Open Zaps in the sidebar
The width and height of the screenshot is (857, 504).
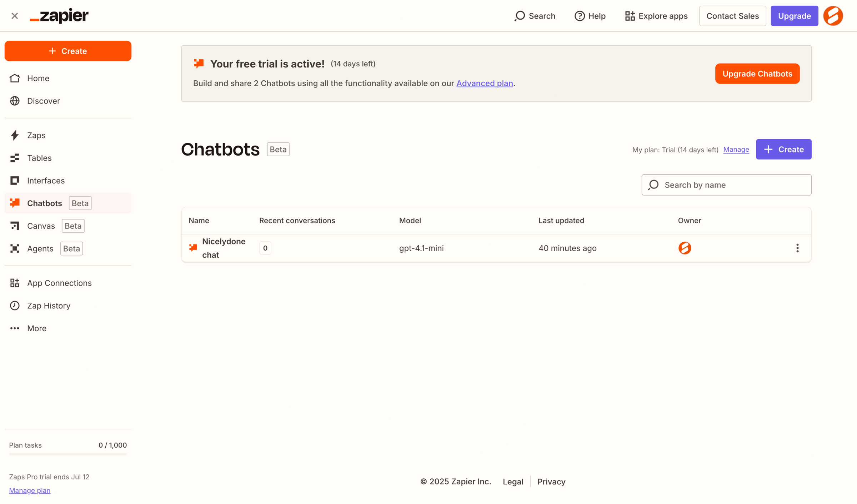tap(68, 135)
